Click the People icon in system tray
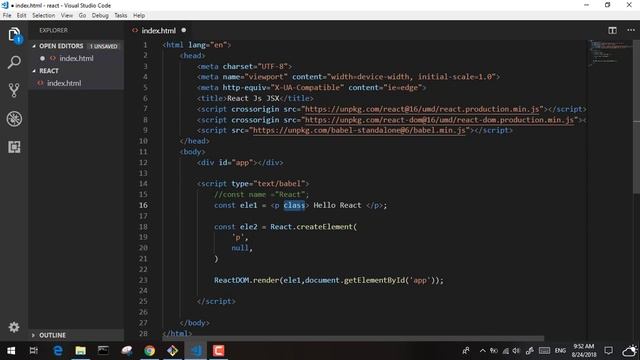The height and width of the screenshot is (360, 640). pos(466,351)
